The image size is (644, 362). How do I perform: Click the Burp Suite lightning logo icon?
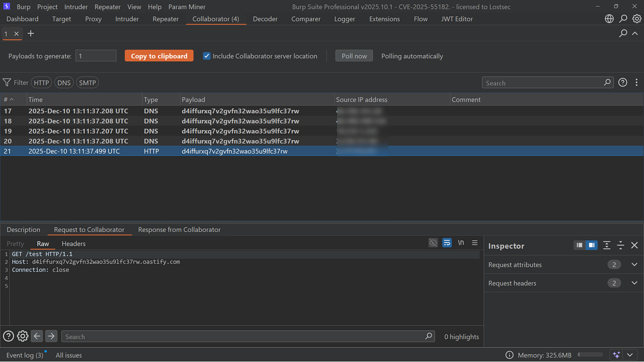click(7, 6)
